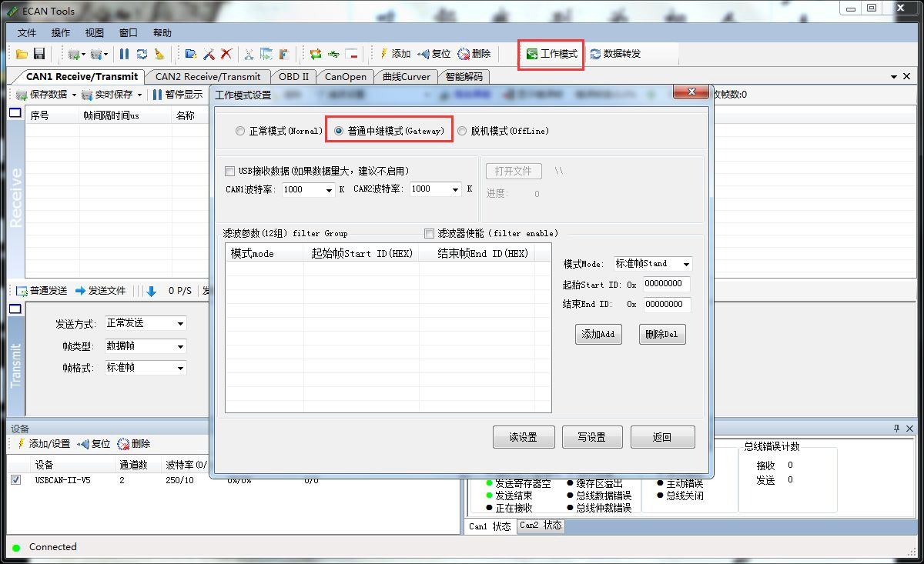Click the 添加Add button
This screenshot has height=564, width=924.
point(598,335)
